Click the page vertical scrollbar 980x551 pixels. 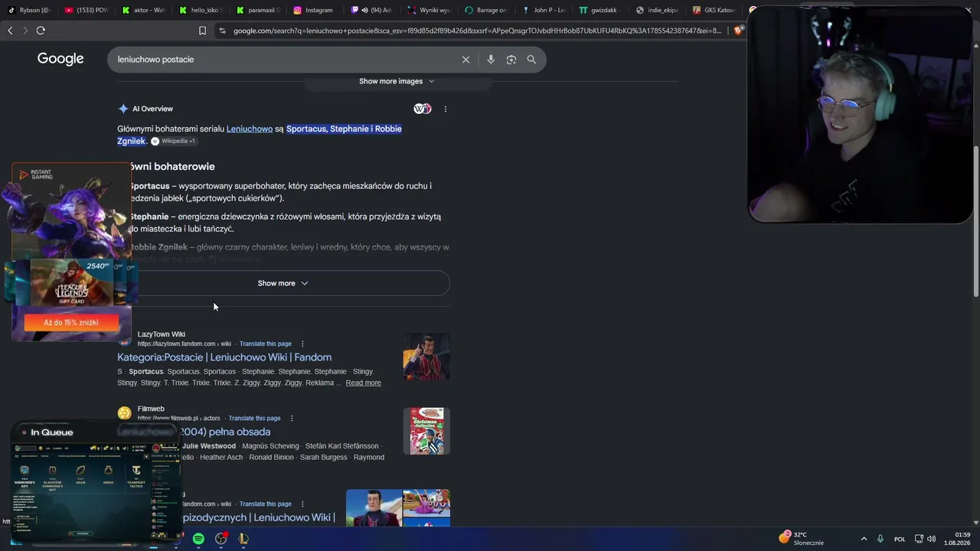(x=975, y=222)
